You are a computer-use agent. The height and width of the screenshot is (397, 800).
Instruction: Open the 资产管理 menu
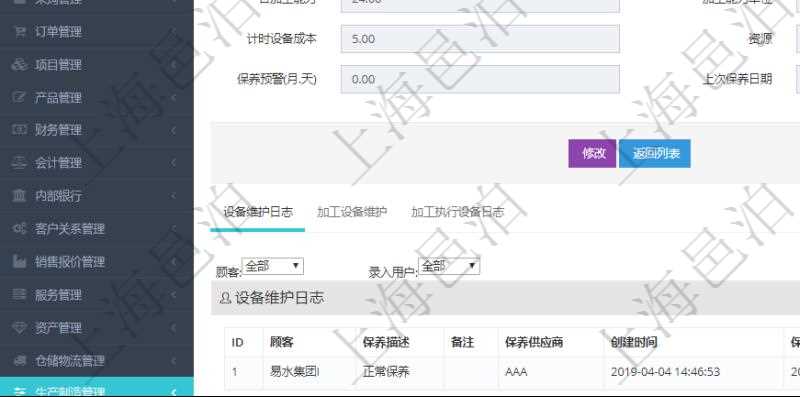pos(96,328)
